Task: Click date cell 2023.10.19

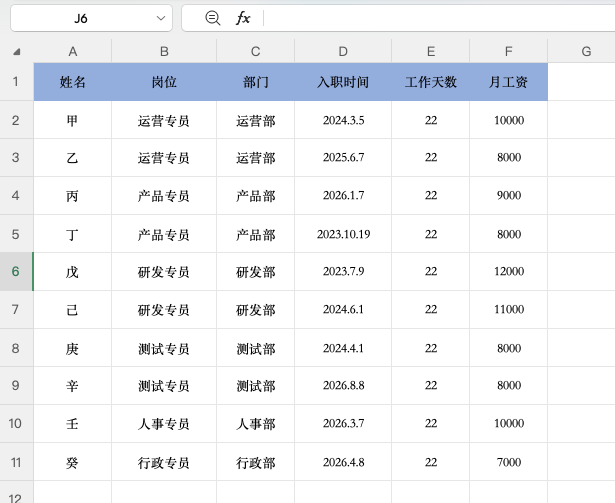Action: click(343, 234)
